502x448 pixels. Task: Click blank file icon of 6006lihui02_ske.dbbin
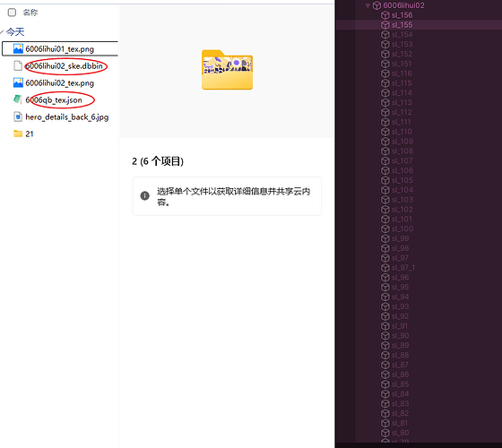pyautogui.click(x=18, y=65)
